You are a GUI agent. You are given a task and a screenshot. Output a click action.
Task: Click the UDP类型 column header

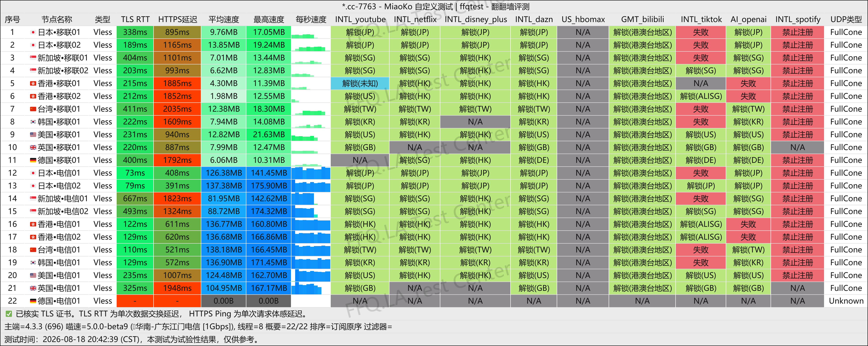(x=846, y=19)
